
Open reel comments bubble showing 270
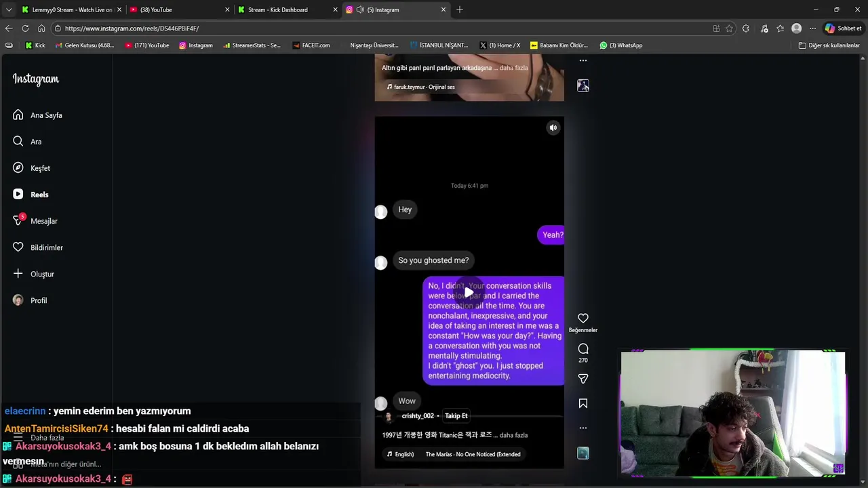tap(583, 348)
